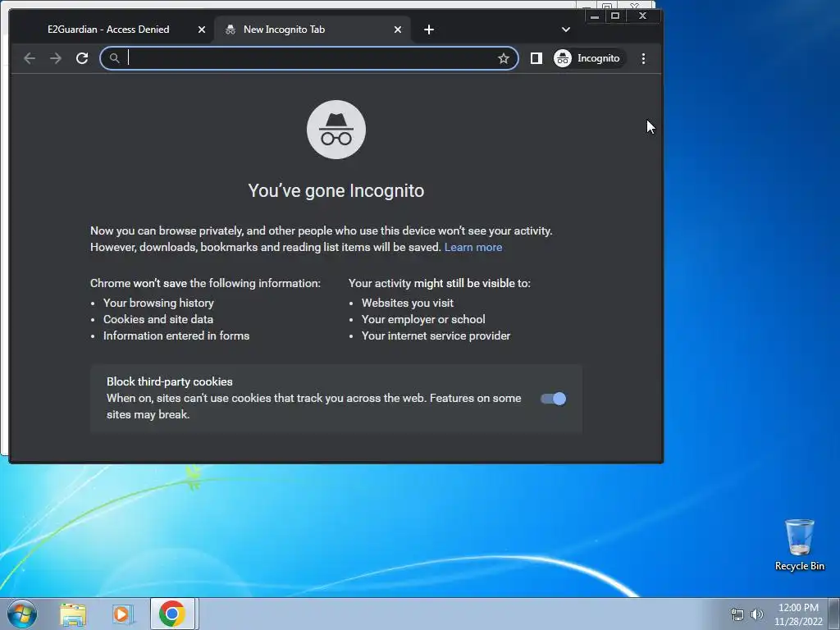The height and width of the screenshot is (630, 840).
Task: Click the search magnifier in address bar
Action: click(x=114, y=58)
